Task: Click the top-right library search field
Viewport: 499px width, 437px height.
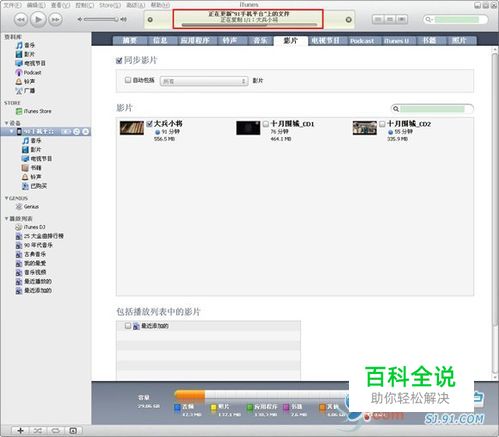Action: point(455,20)
